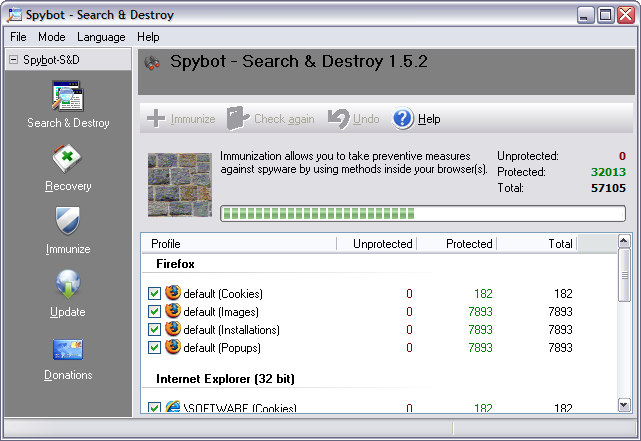641x441 pixels.
Task: Click the Recovery sidebar label
Action: 68,186
